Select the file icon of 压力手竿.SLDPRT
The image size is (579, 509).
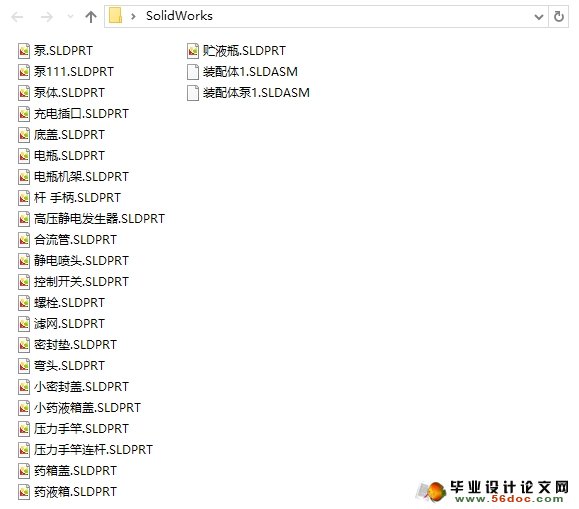[x=24, y=430]
